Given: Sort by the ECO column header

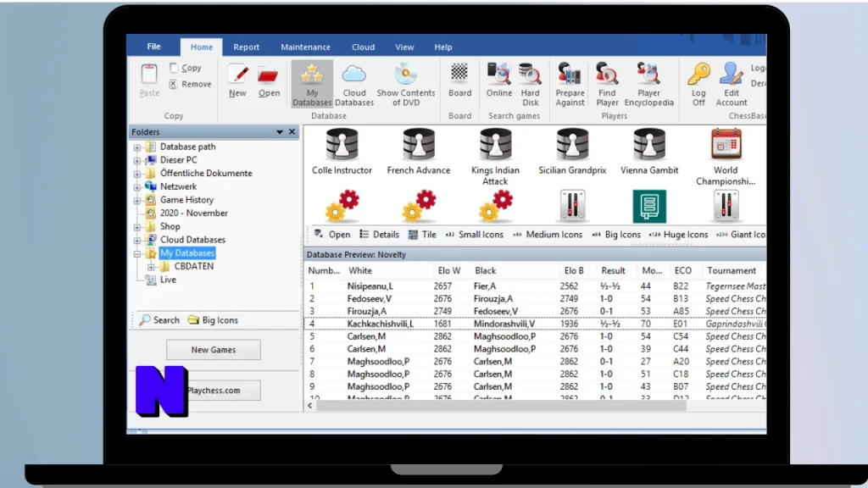Looking at the screenshot, I should click(x=683, y=270).
